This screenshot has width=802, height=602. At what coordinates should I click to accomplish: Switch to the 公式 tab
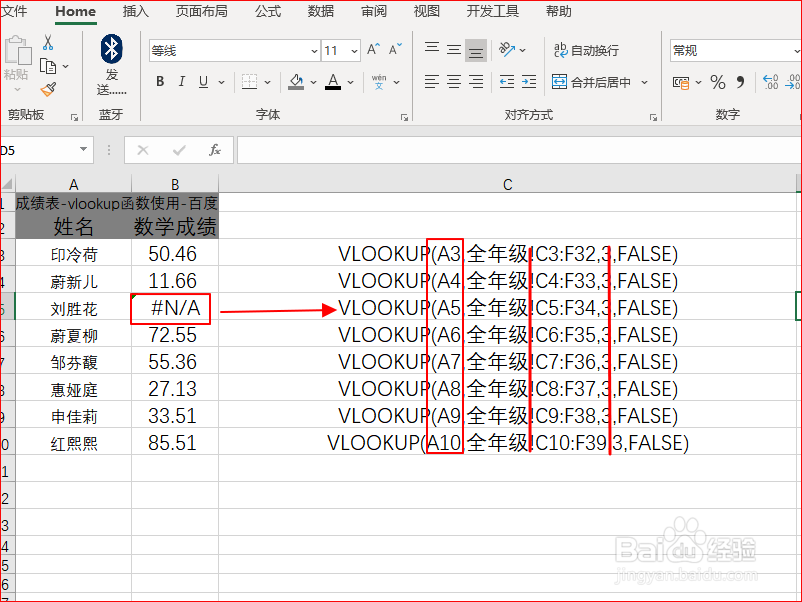(268, 11)
